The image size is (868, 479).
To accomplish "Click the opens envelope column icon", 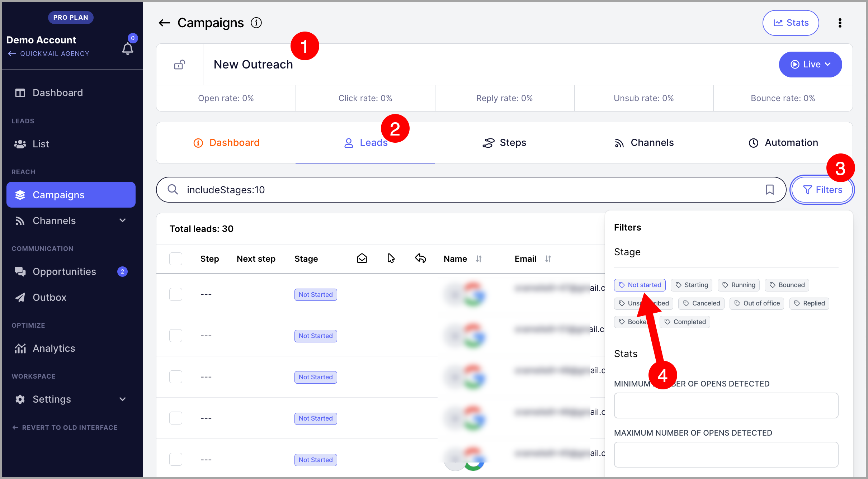I will tap(362, 258).
